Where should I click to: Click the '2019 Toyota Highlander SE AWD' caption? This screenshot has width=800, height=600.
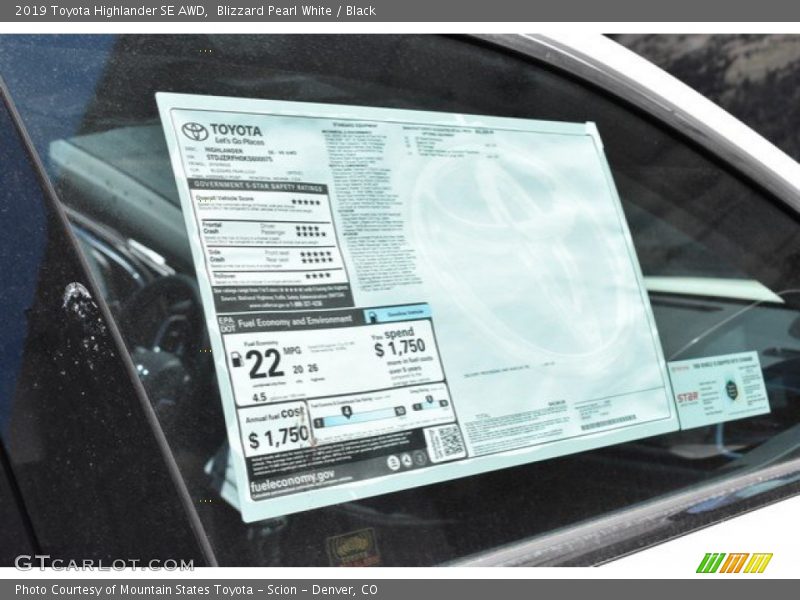(x=110, y=11)
